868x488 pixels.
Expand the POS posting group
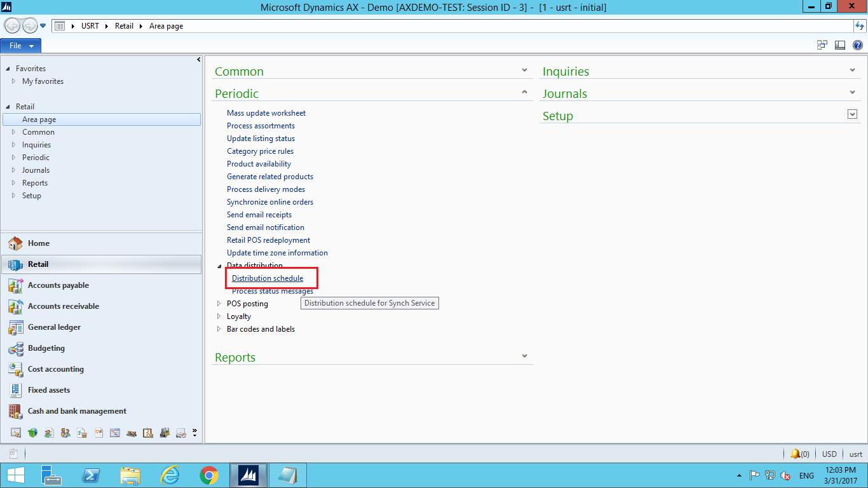click(219, 304)
